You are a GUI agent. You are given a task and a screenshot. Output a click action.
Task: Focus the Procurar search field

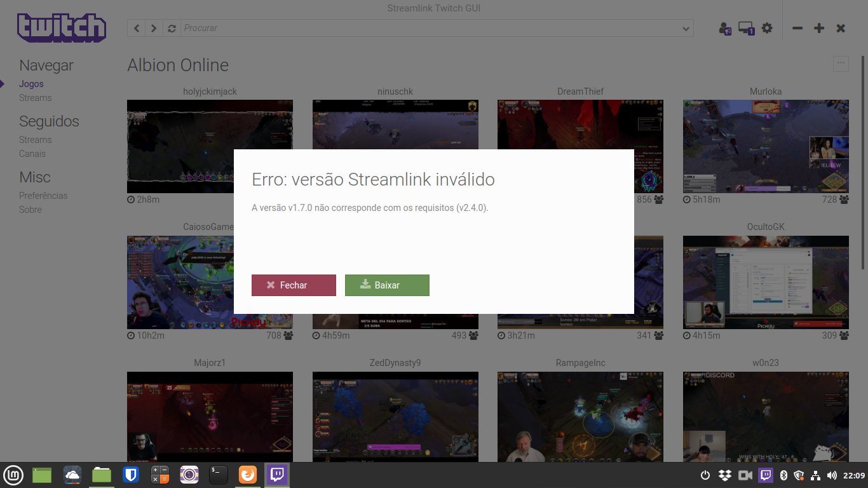tap(430, 28)
